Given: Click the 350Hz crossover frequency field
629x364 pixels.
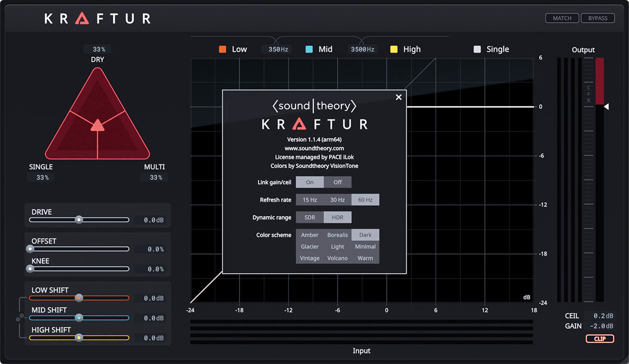Looking at the screenshot, I should [277, 49].
